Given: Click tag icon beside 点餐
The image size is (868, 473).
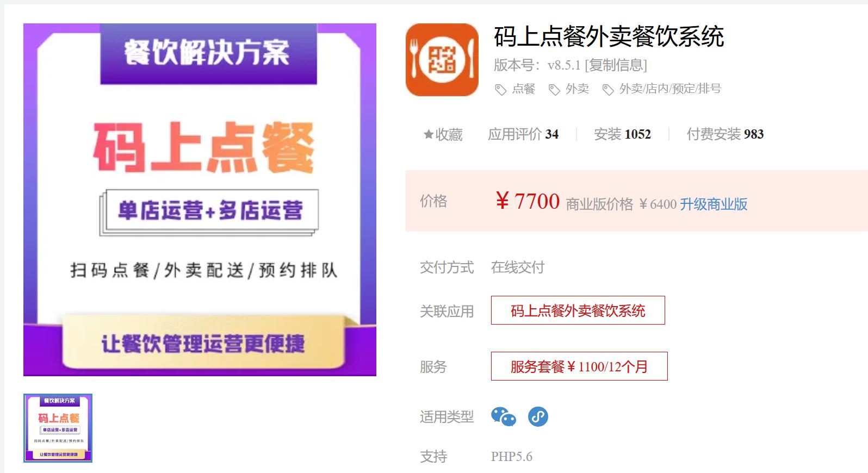Looking at the screenshot, I should pos(500,90).
